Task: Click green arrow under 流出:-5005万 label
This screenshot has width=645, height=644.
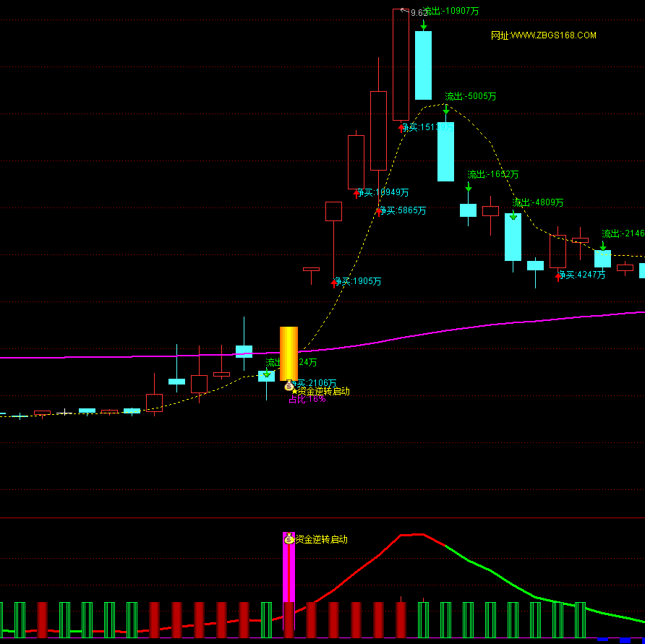Action: pos(446,110)
